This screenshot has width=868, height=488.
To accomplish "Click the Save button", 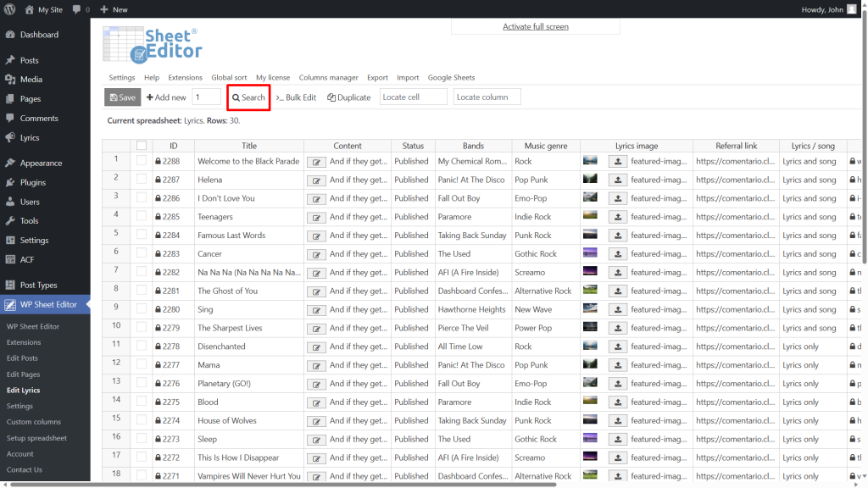I will tap(122, 97).
